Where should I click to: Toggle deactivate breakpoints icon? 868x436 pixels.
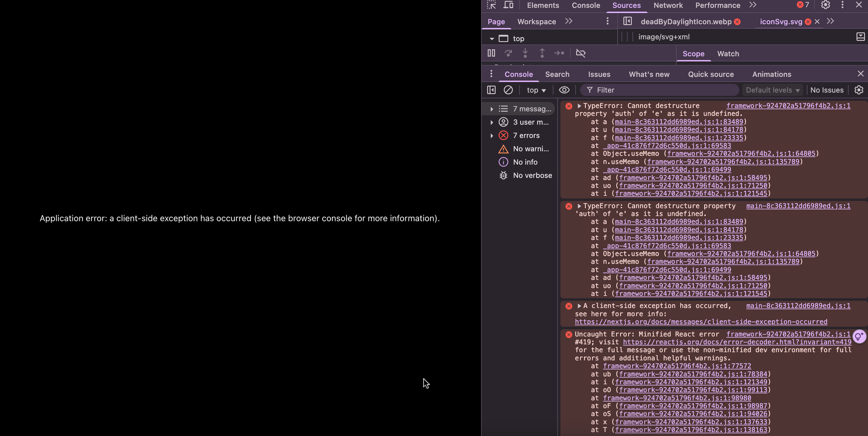tap(581, 53)
